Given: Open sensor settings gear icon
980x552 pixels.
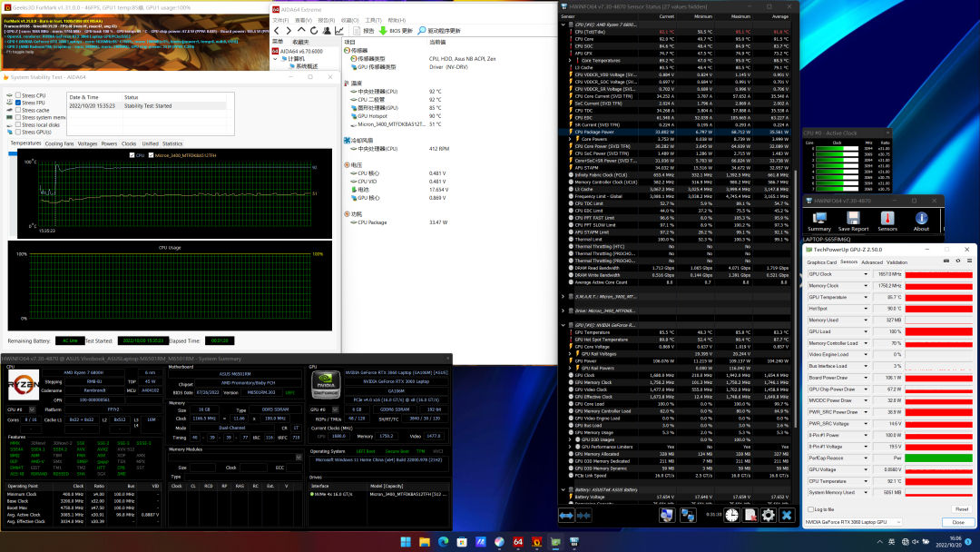Looking at the screenshot, I should [x=769, y=515].
